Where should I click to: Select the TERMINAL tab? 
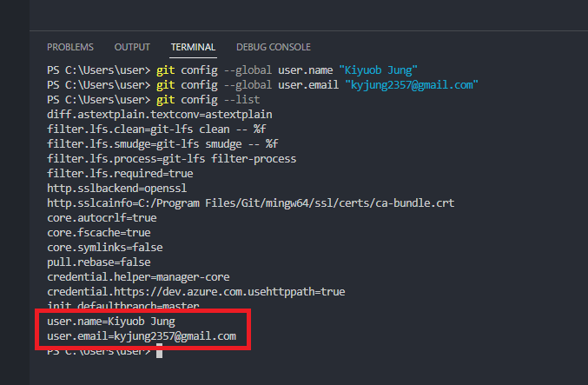point(193,47)
